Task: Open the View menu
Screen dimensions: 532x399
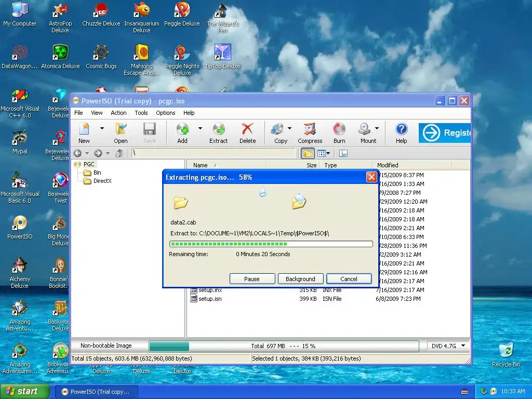Action: [x=97, y=113]
